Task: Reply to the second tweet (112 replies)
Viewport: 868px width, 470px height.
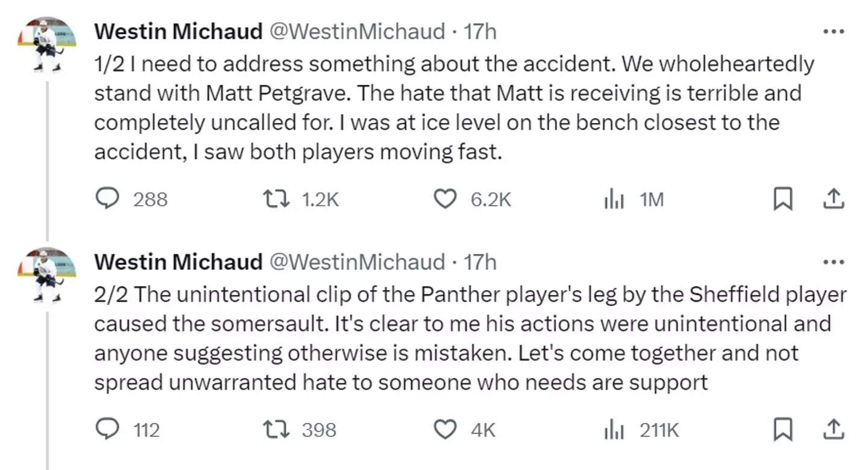Action: [x=108, y=429]
